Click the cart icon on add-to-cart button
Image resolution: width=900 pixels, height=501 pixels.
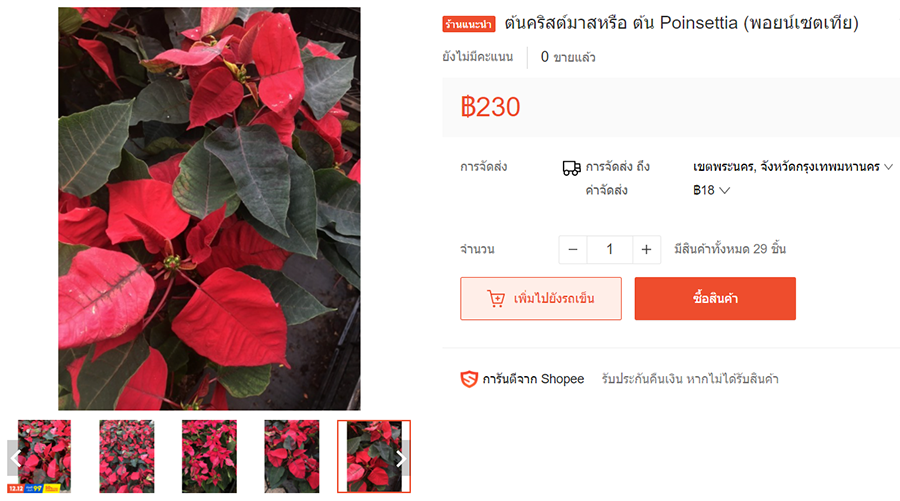[x=496, y=298]
